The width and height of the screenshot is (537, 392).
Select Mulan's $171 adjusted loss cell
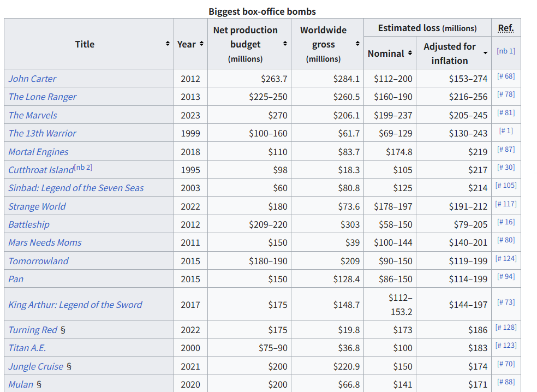click(454, 384)
